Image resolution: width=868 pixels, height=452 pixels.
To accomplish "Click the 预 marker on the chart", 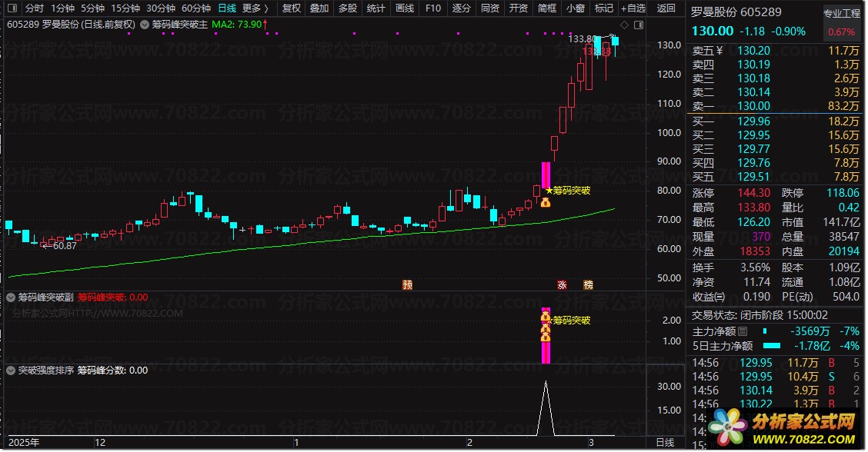I will tap(407, 285).
